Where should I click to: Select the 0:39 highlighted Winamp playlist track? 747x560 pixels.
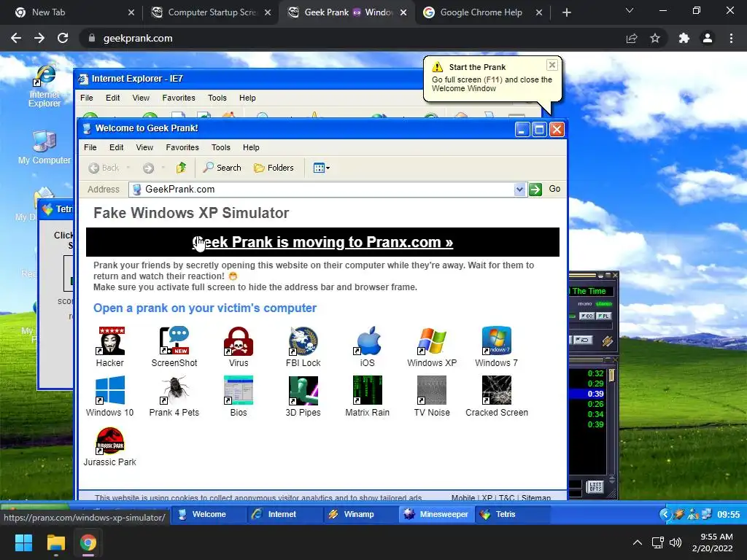(587, 394)
